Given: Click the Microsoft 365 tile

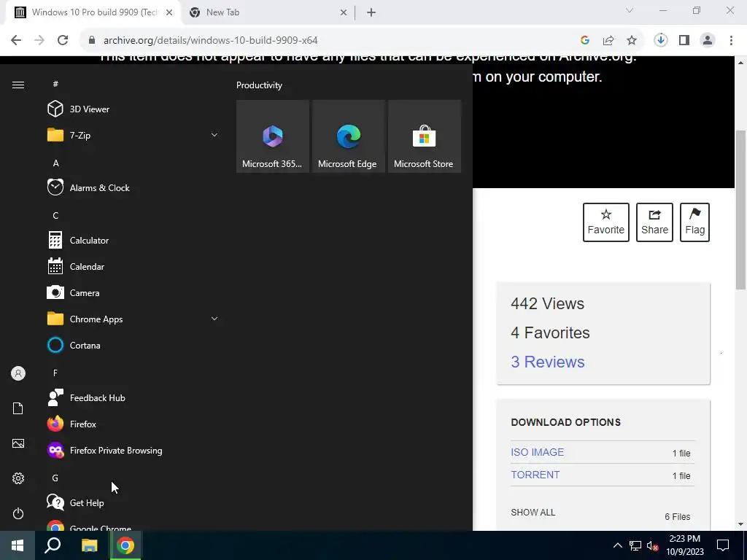Looking at the screenshot, I should pyautogui.click(x=273, y=136).
